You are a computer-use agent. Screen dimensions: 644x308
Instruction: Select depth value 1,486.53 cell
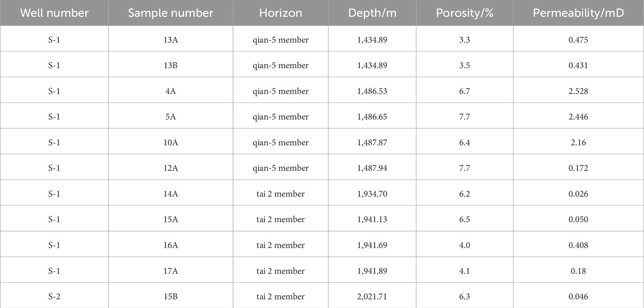tap(372, 91)
